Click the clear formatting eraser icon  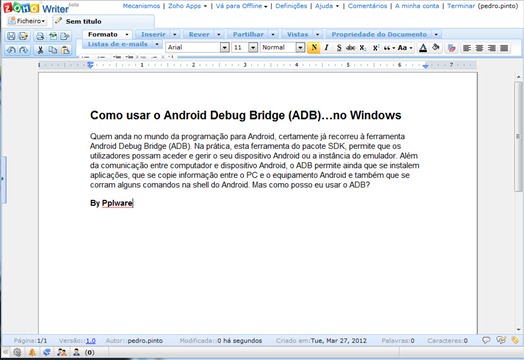[x=451, y=48]
